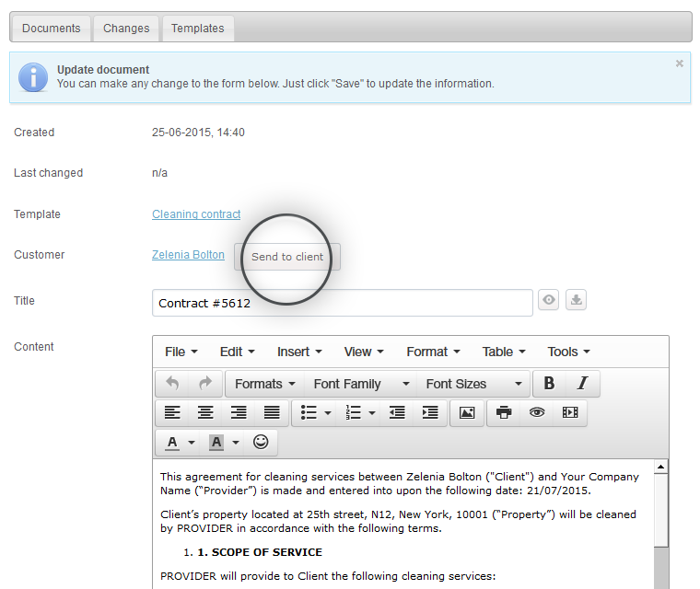The height and width of the screenshot is (589, 700).
Task: Dismiss the Update document info banner
Action: 680,64
